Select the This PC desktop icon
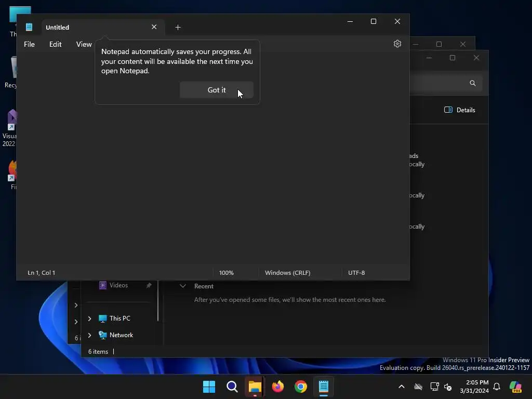The height and width of the screenshot is (399, 532). tap(13, 22)
